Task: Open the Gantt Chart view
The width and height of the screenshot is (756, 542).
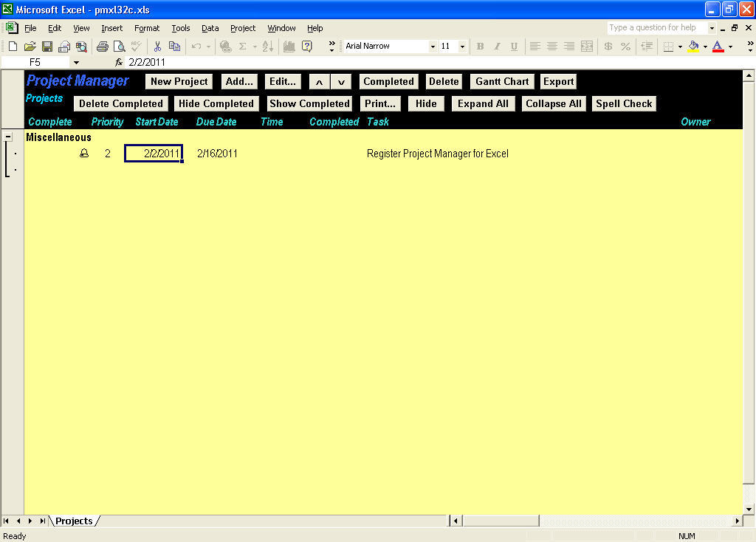Action: tap(501, 81)
